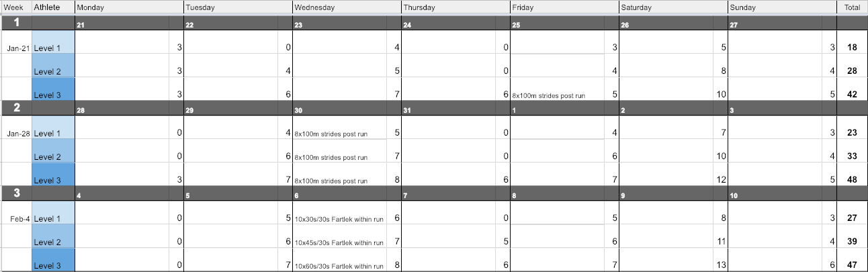868x272 pixels.
Task: Select the 10x60s/30s Fartlek within run cell
Action: pos(339,266)
